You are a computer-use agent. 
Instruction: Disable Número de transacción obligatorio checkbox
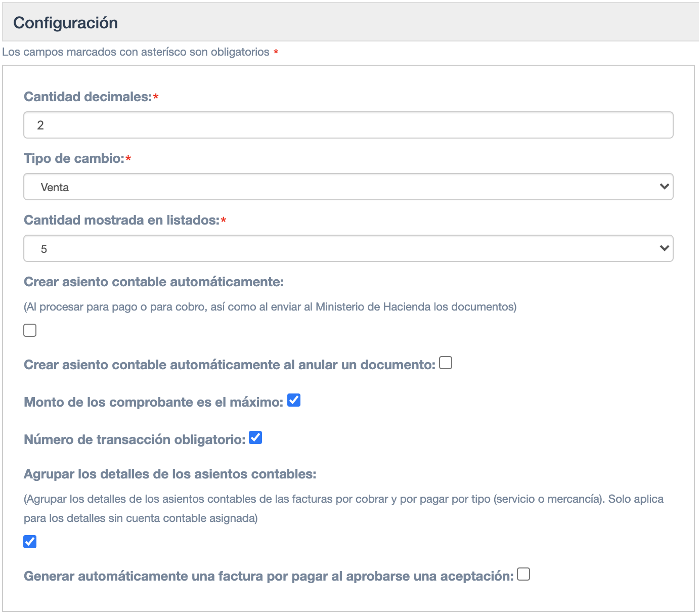(x=255, y=437)
